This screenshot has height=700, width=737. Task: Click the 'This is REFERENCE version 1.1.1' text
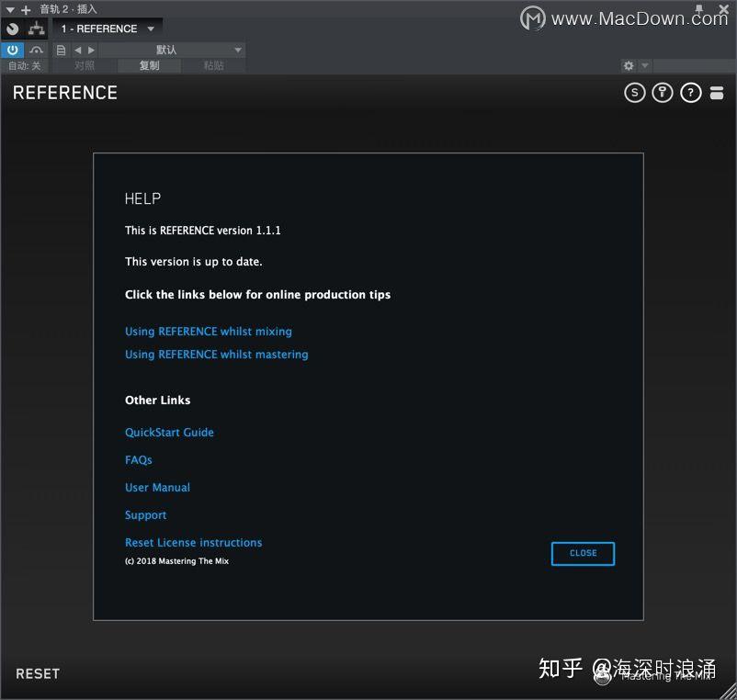tap(202, 231)
